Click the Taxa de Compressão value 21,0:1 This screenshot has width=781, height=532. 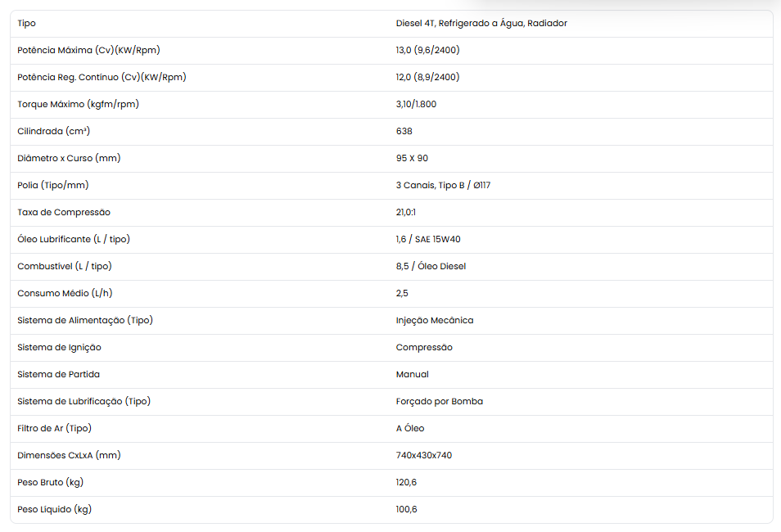pos(406,212)
